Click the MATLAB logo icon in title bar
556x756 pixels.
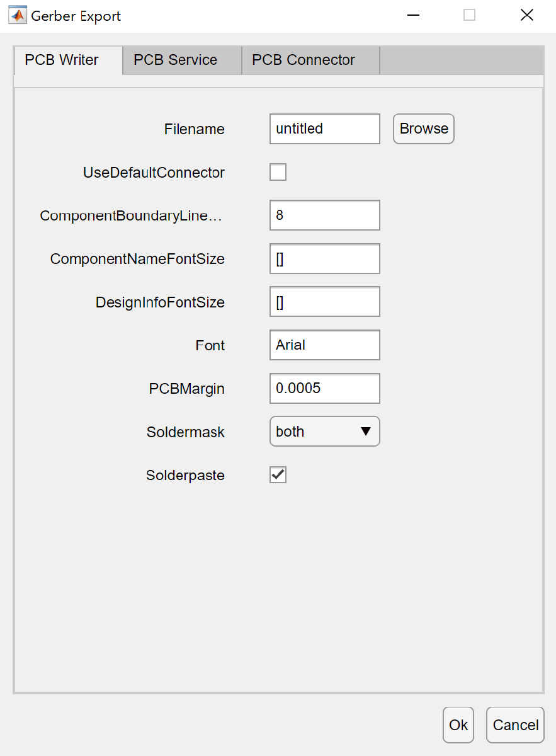(x=17, y=16)
